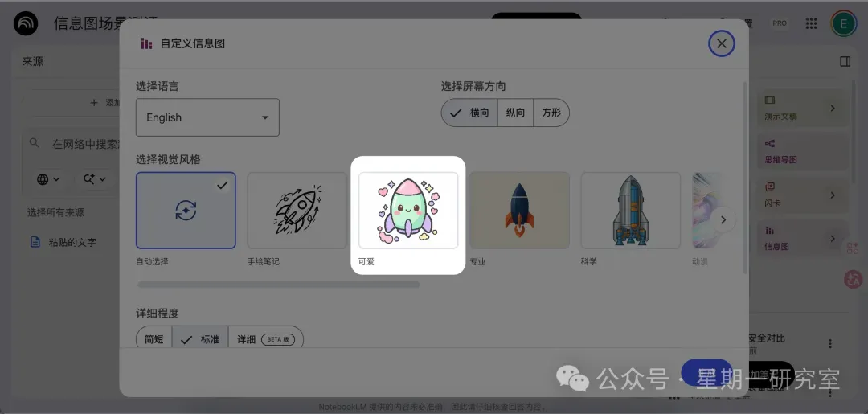Click the globe web source icon
Image resolution: width=868 pixels, height=414 pixels.
(x=43, y=179)
